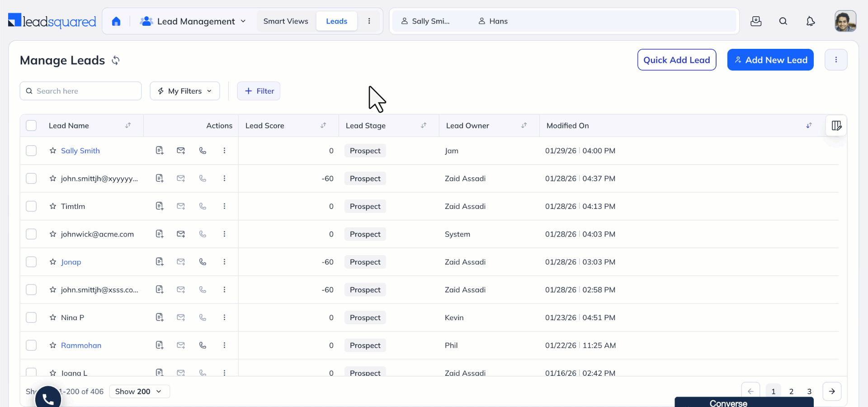Send email to johnwick@acme.com via envelope icon
Viewport: 868px width, 407px height.
click(181, 234)
